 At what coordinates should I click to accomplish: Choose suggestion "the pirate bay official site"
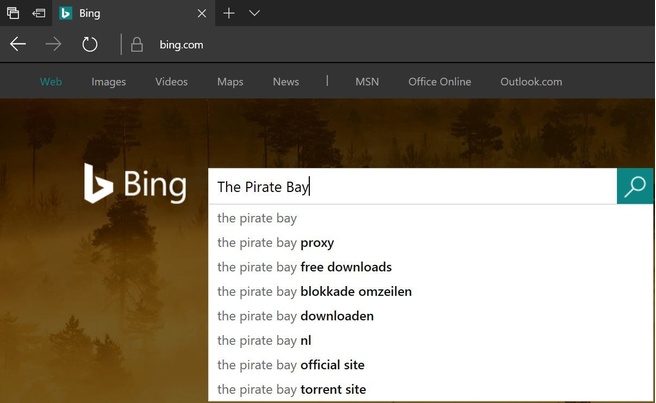coord(430,365)
